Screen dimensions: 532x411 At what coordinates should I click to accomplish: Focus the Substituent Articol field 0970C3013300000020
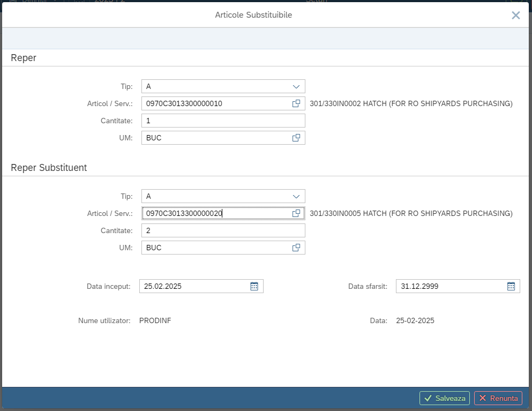[216, 213]
